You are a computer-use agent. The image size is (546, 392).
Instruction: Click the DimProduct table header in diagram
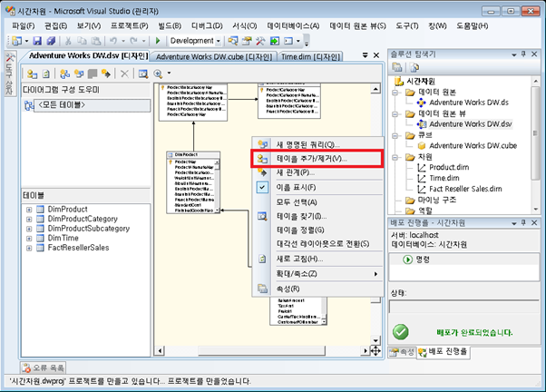point(193,154)
